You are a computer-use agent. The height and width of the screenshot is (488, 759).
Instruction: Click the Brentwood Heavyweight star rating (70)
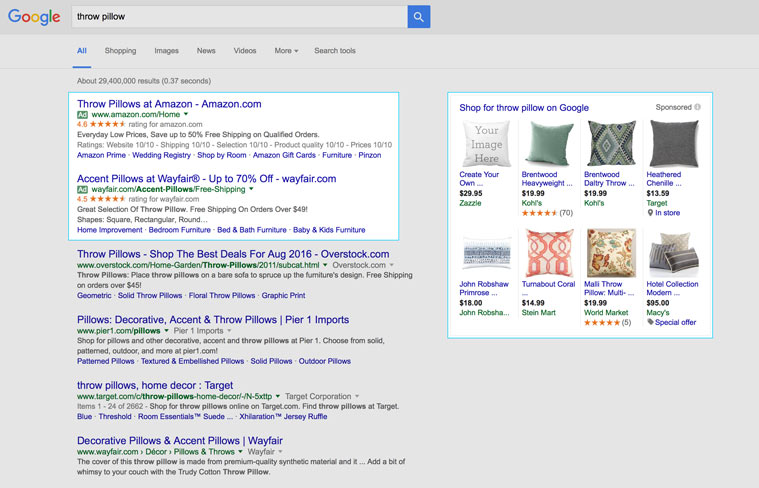pos(539,213)
